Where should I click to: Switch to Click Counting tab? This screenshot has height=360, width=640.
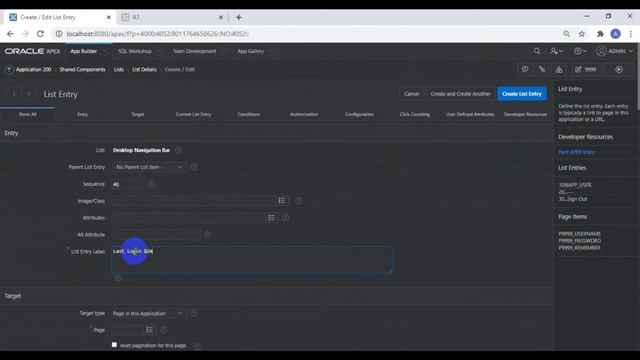414,114
